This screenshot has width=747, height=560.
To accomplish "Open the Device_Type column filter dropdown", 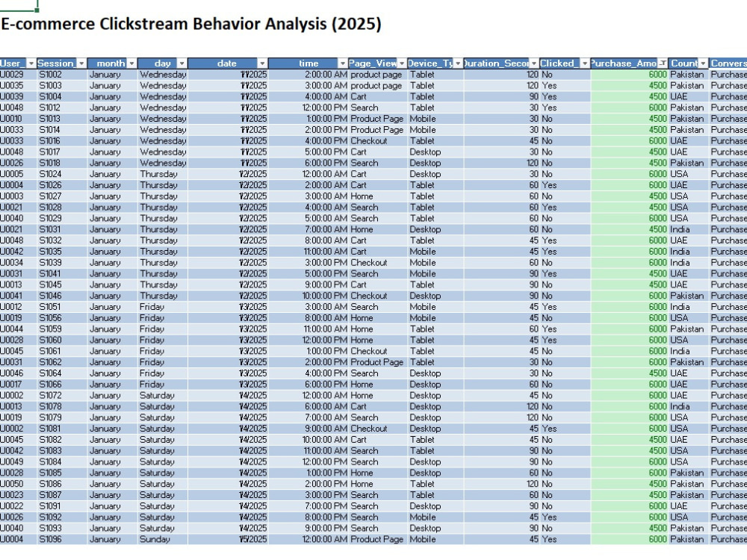I will point(458,63).
